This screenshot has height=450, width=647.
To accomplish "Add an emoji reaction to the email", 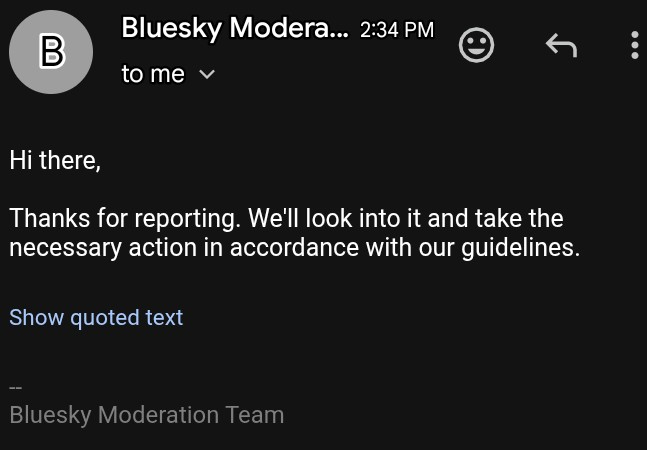I will click(x=476, y=45).
